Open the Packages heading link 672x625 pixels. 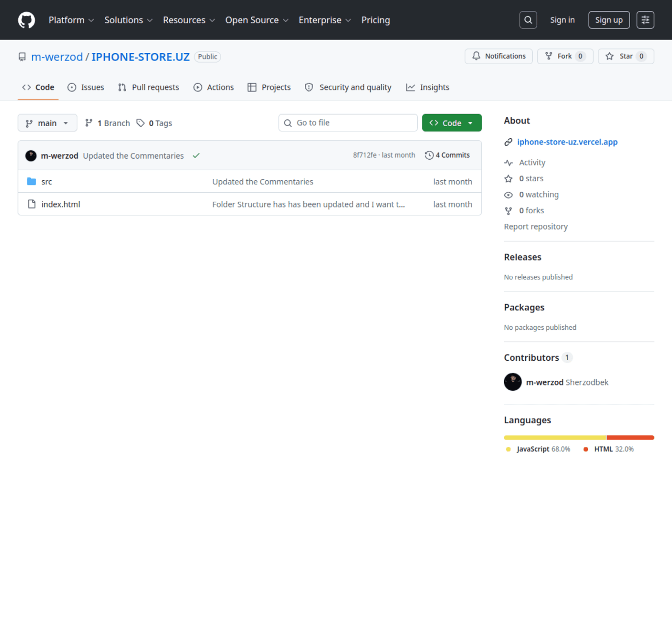pyautogui.click(x=524, y=307)
